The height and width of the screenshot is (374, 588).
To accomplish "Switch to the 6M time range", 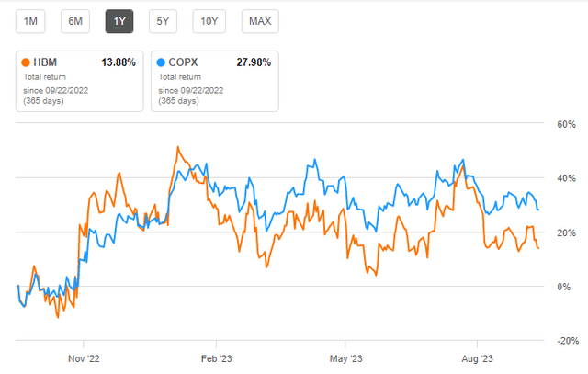I will click(74, 21).
